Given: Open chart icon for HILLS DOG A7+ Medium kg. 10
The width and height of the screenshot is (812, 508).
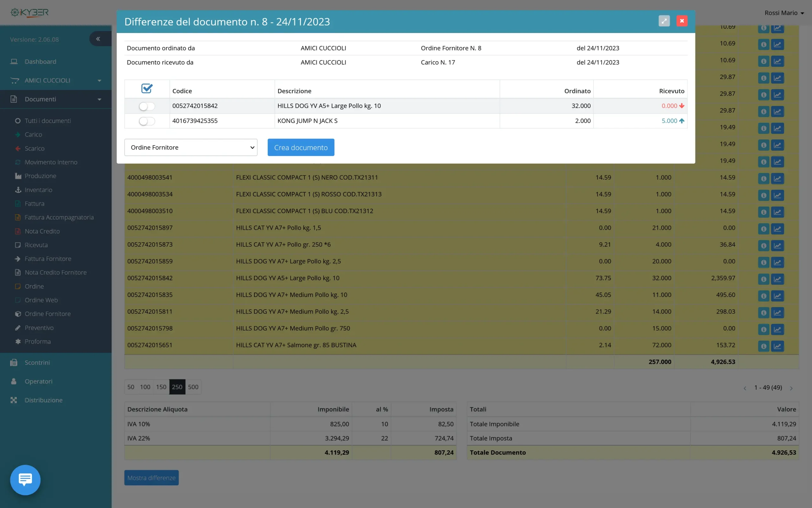Looking at the screenshot, I should click(x=777, y=296).
